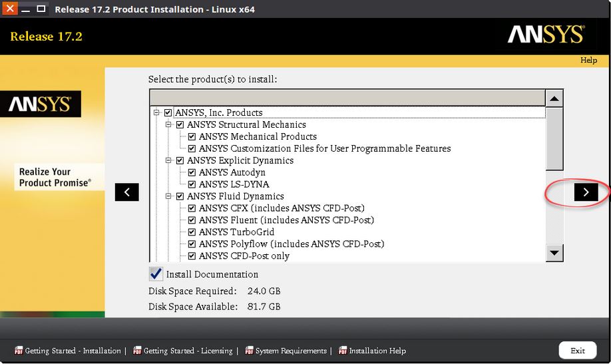The image size is (611, 364).
Task: Open Getting Started - Installation link
Action: pos(73,351)
